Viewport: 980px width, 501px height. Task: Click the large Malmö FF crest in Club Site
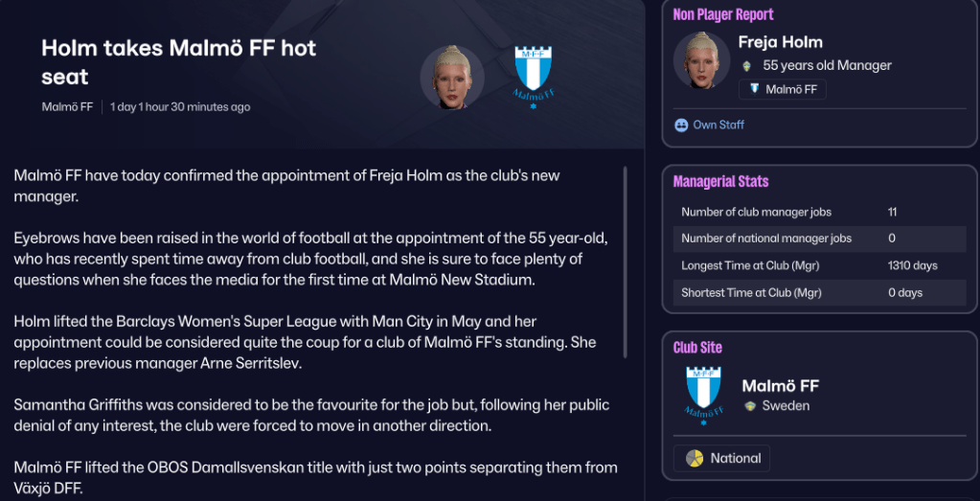[703, 395]
